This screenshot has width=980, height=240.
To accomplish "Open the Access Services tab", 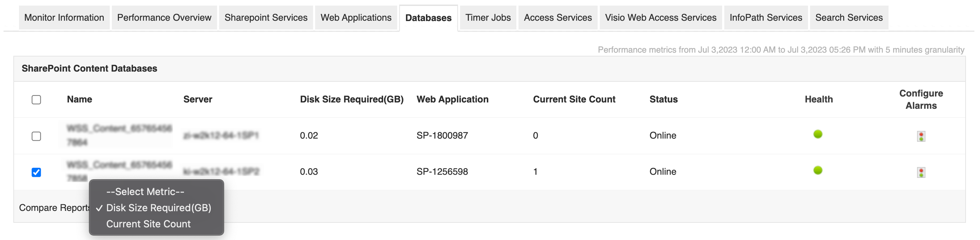I will [x=558, y=18].
